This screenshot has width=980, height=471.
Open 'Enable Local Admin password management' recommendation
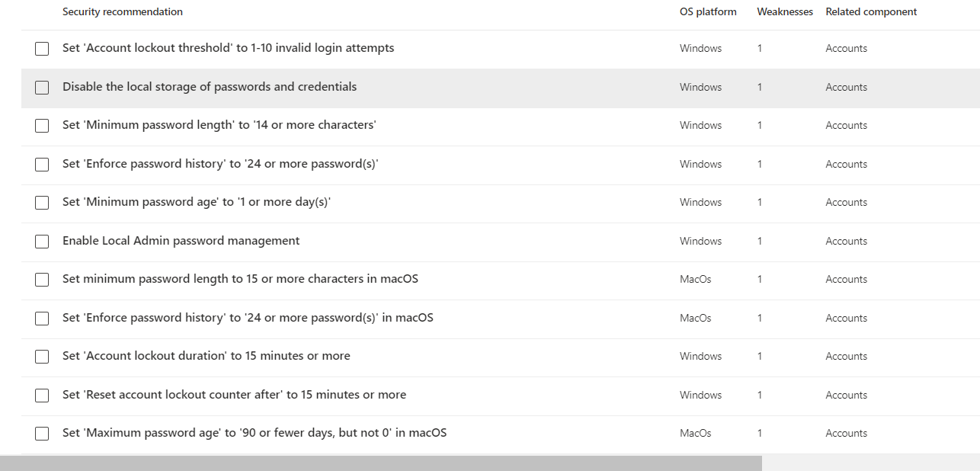tap(180, 241)
